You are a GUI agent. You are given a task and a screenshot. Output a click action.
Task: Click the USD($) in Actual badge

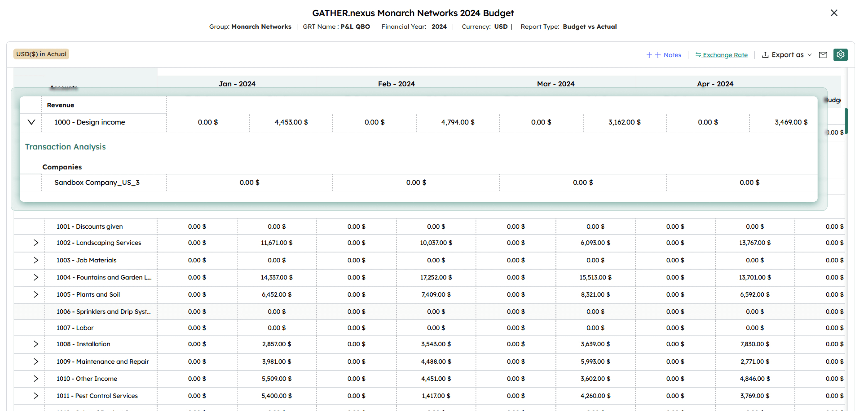click(41, 54)
